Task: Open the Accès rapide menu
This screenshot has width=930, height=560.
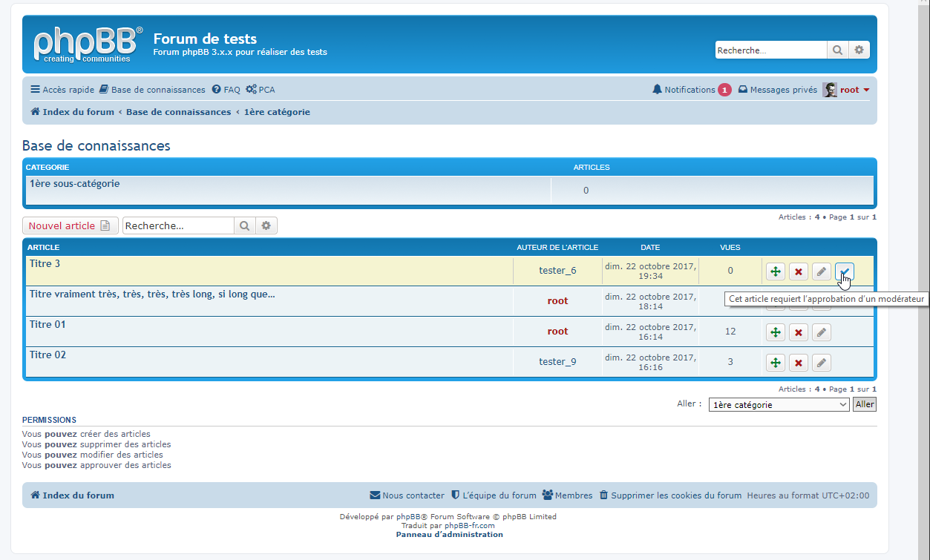Action: [x=62, y=90]
